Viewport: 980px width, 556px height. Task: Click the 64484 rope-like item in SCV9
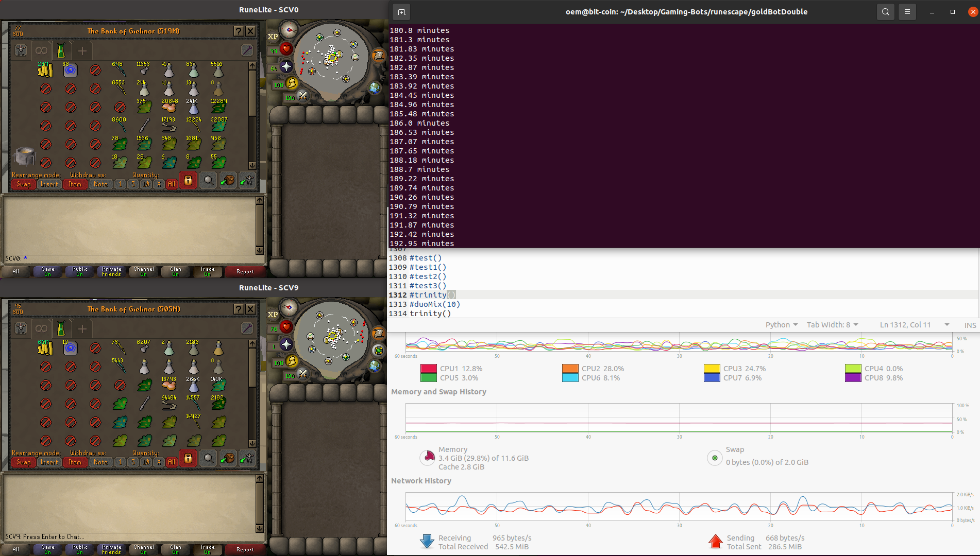pos(168,404)
